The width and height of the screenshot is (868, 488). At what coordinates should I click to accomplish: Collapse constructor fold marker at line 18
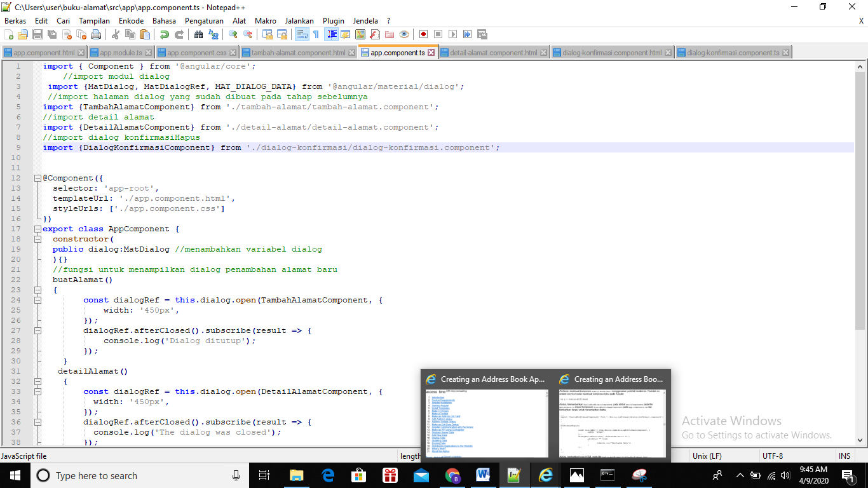click(x=37, y=239)
